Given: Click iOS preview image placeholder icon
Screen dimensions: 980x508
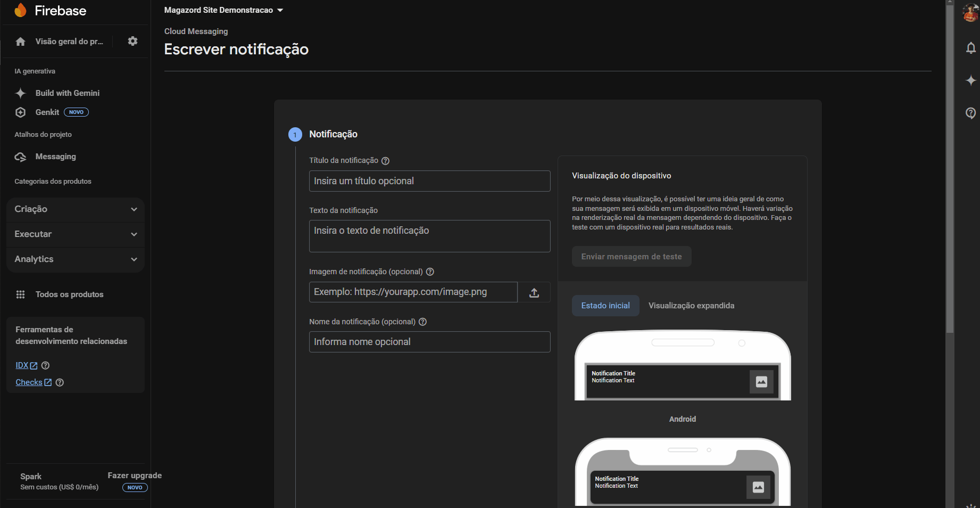Looking at the screenshot, I should tap(759, 487).
